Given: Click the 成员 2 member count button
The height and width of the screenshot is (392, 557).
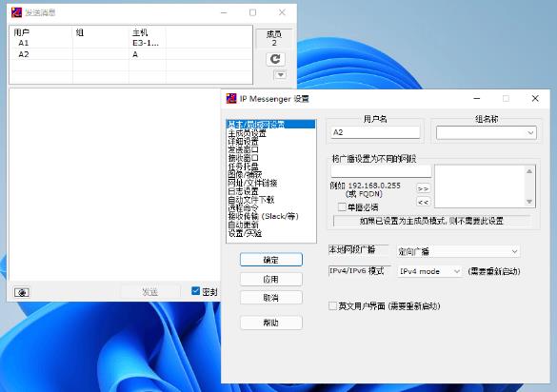Looking at the screenshot, I should [x=274, y=38].
